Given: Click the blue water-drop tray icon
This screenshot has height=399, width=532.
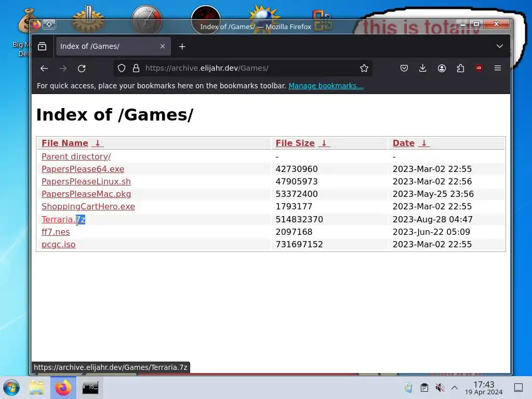Looking at the screenshot, I should point(408,388).
